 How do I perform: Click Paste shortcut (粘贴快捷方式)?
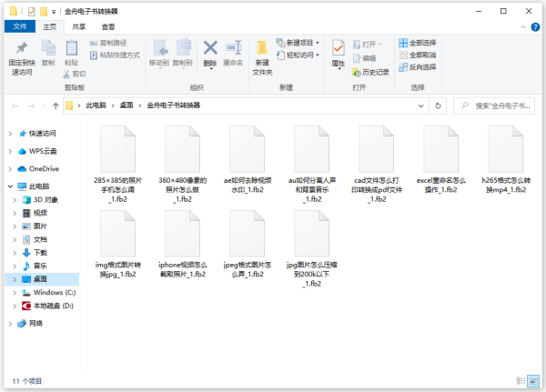[115, 55]
